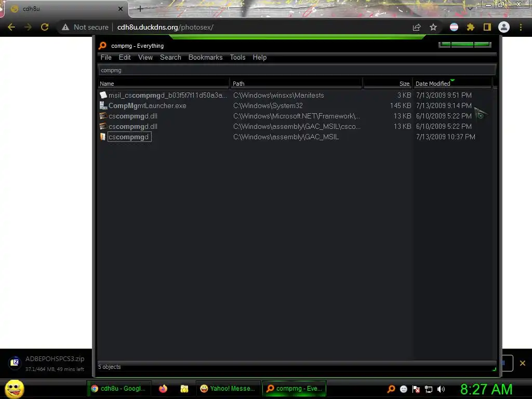
Task: Open ADBEPOHSPCS3.zip download item
Action: pos(46,363)
